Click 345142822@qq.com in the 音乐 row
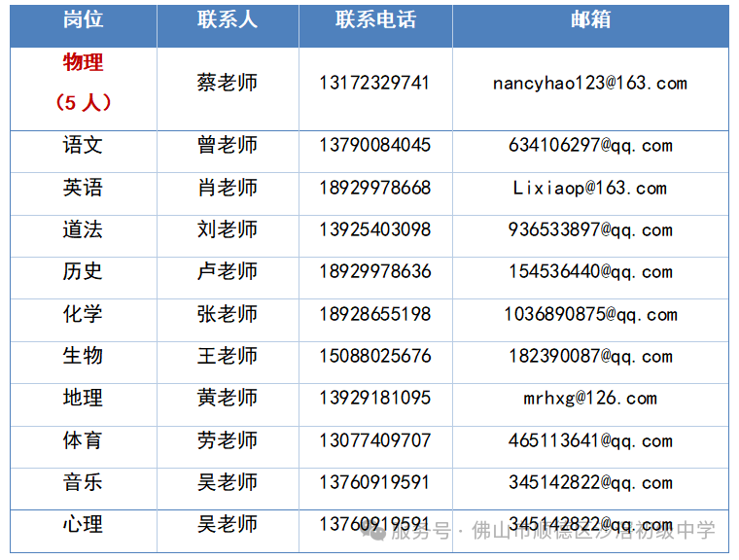739x560 pixels. click(590, 483)
